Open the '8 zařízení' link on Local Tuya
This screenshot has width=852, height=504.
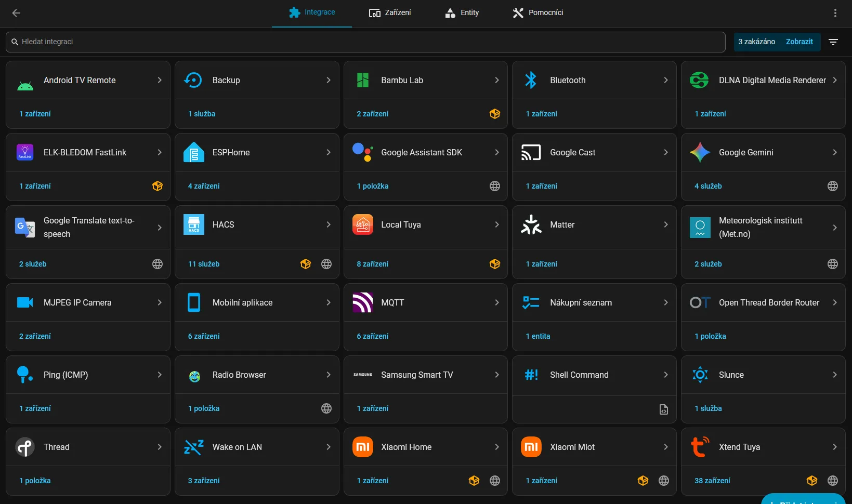click(372, 264)
